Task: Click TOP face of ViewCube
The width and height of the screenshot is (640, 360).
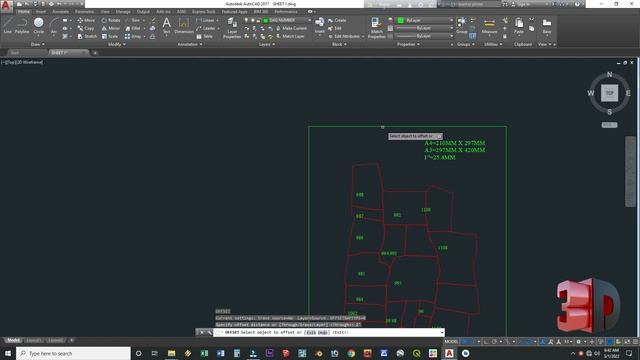Action: pos(609,93)
